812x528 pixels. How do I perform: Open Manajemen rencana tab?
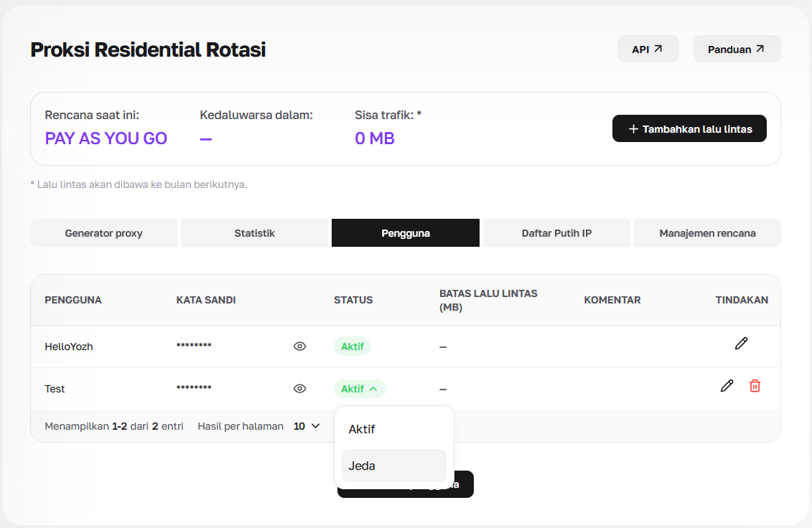pyautogui.click(x=707, y=233)
